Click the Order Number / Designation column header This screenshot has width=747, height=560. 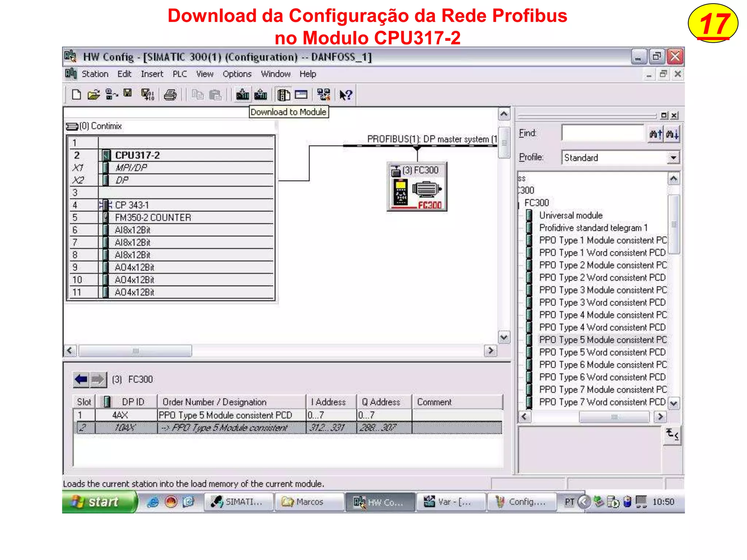point(232,402)
